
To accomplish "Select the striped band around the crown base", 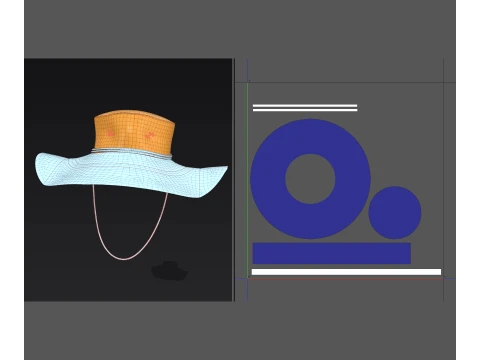I will [x=133, y=152].
